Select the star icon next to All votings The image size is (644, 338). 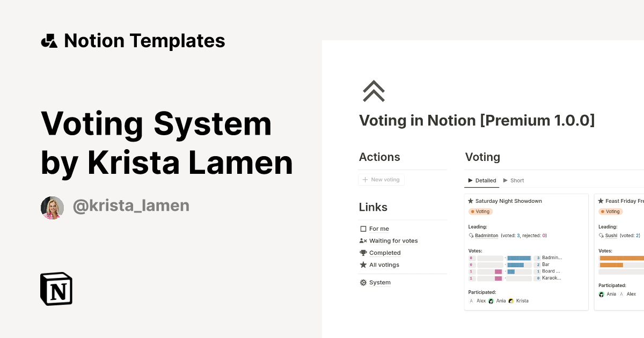(x=363, y=264)
